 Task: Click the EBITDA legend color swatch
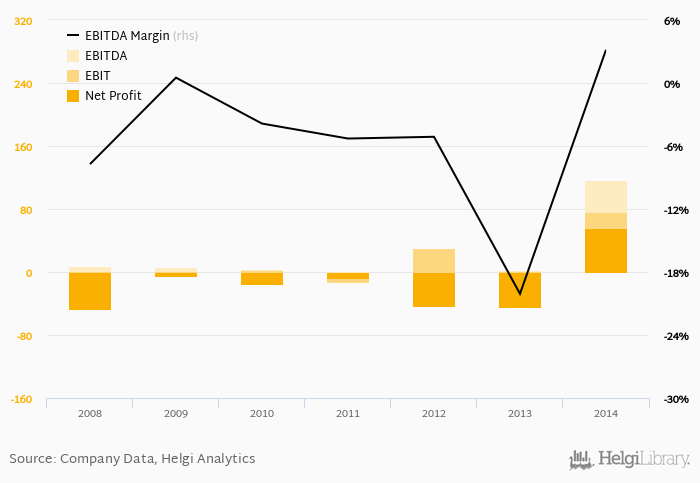coord(73,56)
